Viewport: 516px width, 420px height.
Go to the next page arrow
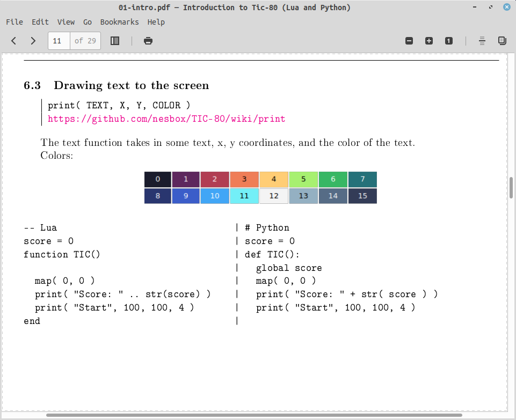(x=33, y=41)
